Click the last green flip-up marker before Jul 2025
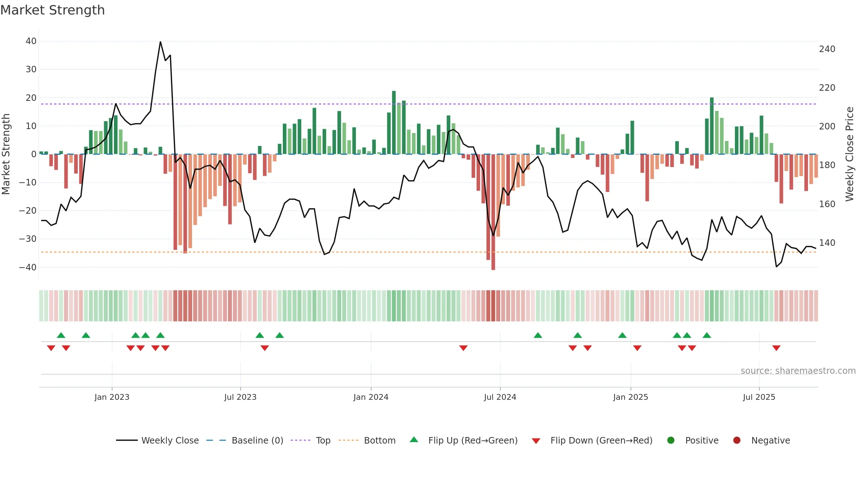The height and width of the screenshot is (488, 868). pyautogui.click(x=707, y=335)
